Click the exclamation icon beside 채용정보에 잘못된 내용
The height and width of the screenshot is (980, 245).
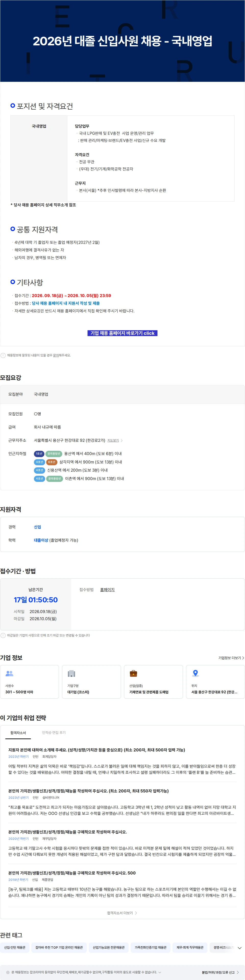3,355
